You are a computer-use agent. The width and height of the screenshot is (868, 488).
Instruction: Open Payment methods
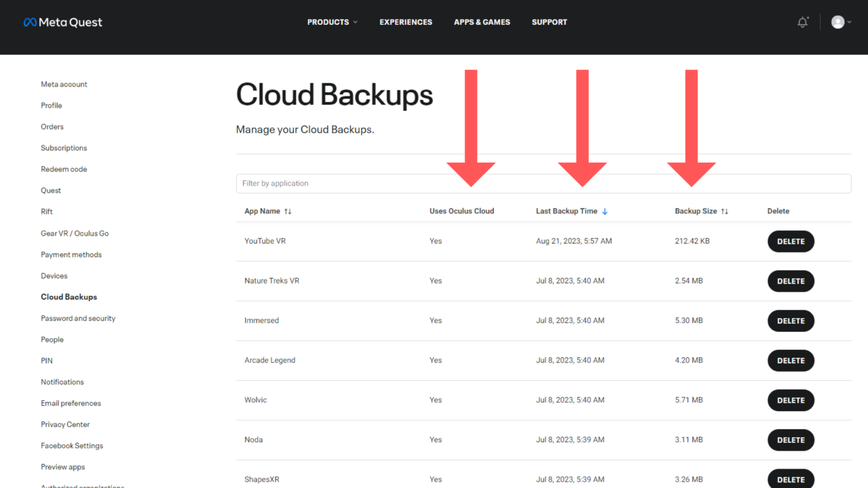coord(71,255)
